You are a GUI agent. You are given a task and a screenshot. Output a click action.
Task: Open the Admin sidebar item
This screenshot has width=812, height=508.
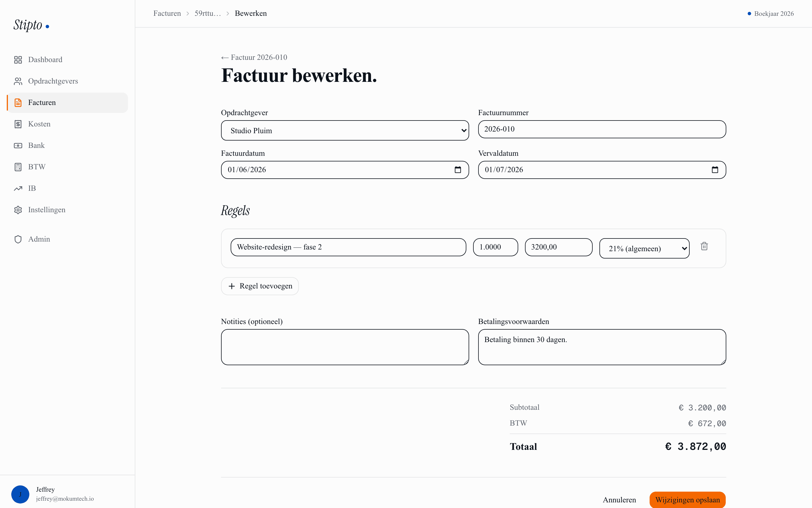tap(67, 239)
